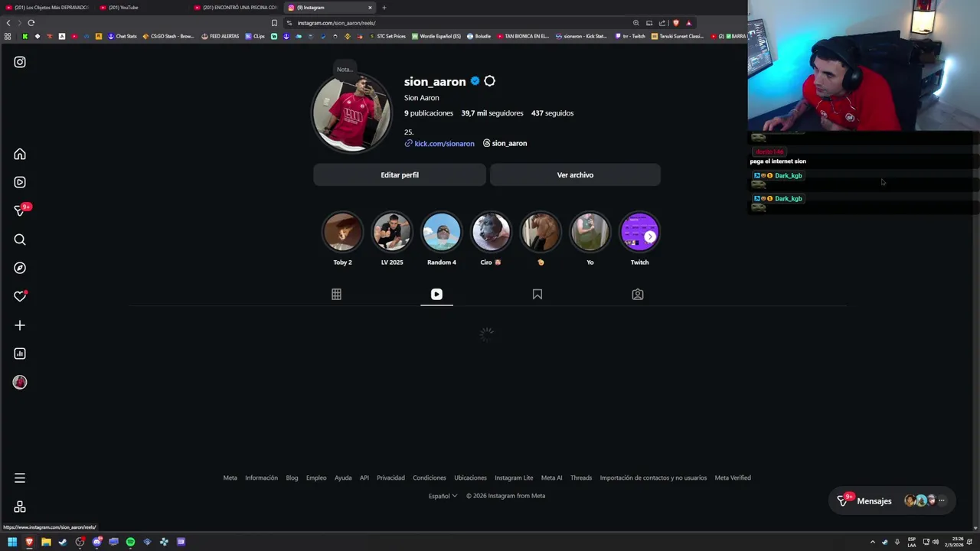The image size is (980, 551).
Task: Open File Explorer from the taskbar
Action: (x=46, y=542)
